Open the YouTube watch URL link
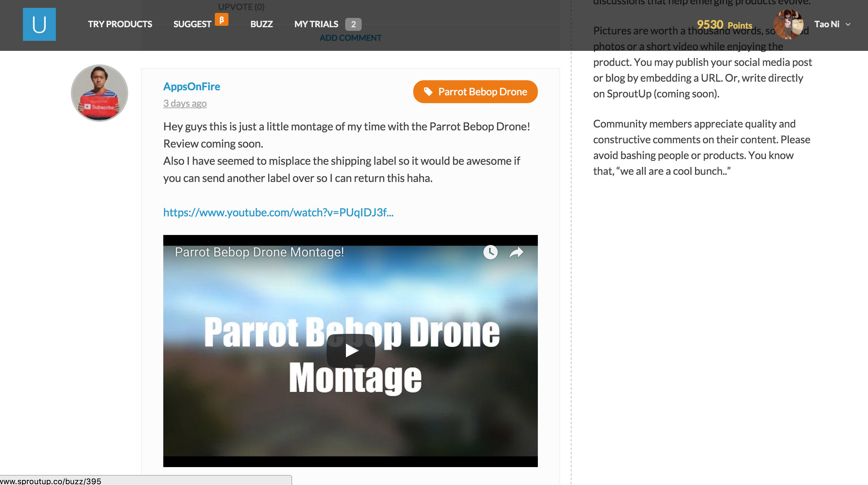The image size is (868, 485). pos(278,212)
